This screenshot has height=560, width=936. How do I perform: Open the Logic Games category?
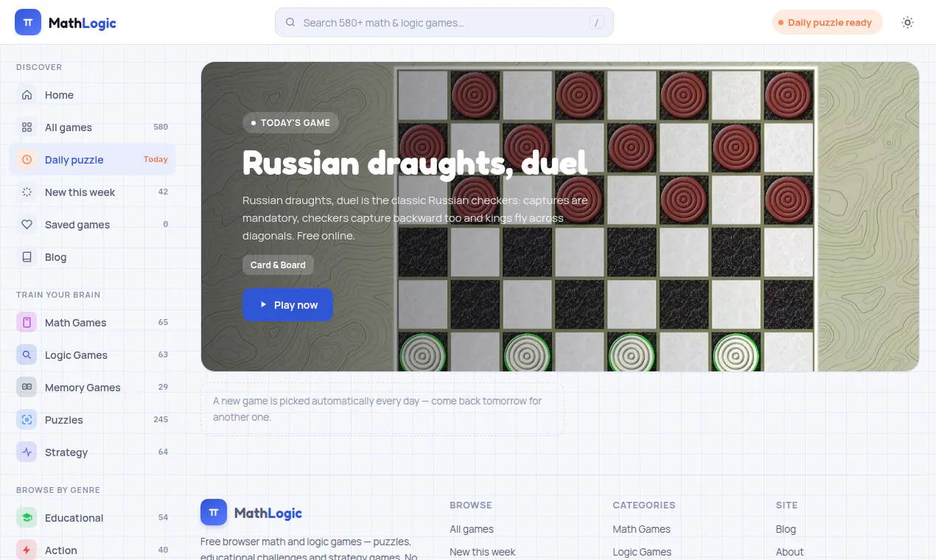click(92, 355)
